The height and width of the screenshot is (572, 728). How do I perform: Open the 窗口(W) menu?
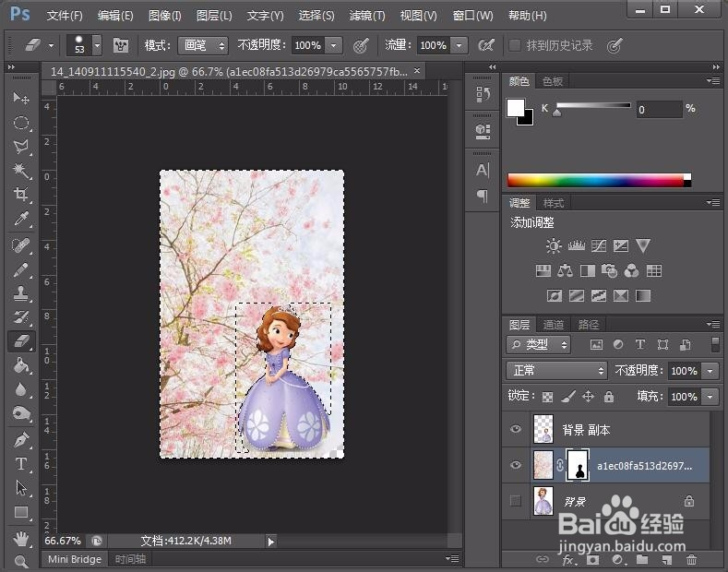[x=472, y=16]
